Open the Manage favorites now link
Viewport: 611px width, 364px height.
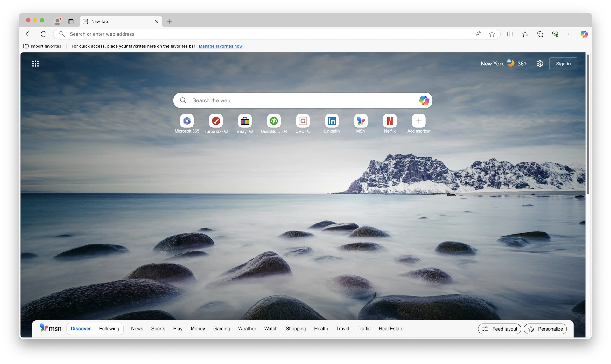[x=221, y=46]
